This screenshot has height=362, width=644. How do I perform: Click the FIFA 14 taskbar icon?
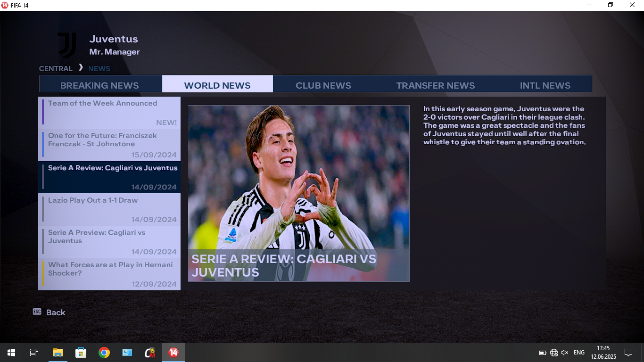tap(173, 353)
